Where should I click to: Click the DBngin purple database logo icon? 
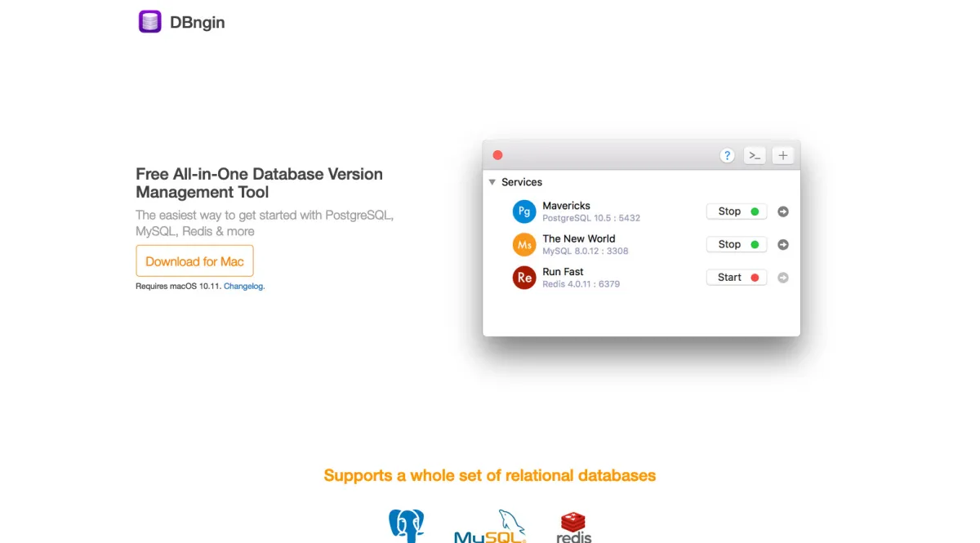150,22
